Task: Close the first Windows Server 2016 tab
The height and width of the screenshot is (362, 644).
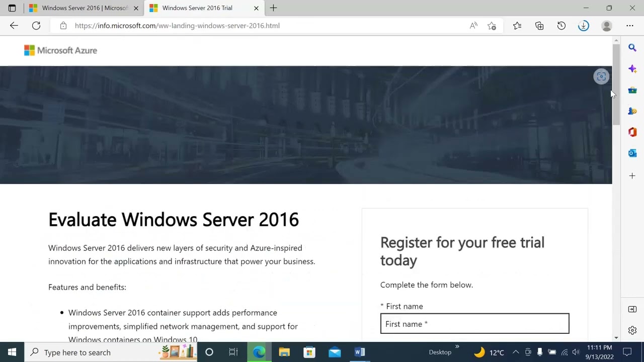Action: 136,8
